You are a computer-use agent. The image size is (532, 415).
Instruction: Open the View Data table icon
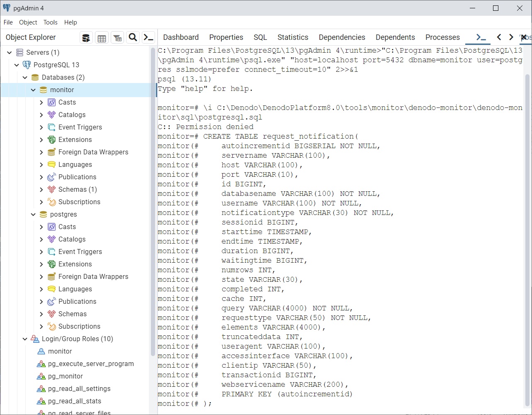pos(102,38)
